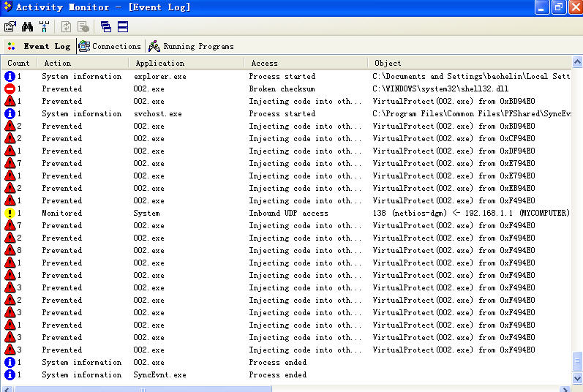Viewport: 583px width, 392px height.
Task: Switch to the Event Log tab
Action: pyautogui.click(x=40, y=46)
